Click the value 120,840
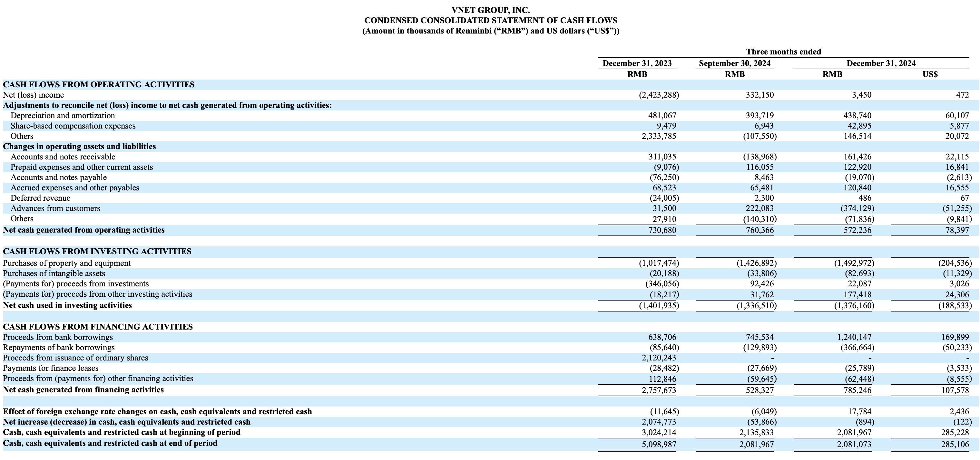980x460 pixels. click(x=857, y=188)
